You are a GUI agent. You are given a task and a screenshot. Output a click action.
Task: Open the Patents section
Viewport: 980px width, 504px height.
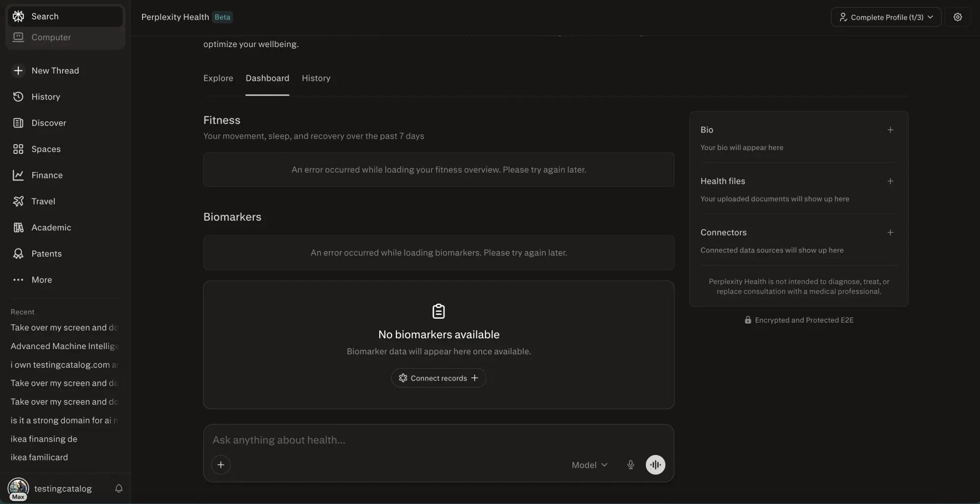(47, 253)
